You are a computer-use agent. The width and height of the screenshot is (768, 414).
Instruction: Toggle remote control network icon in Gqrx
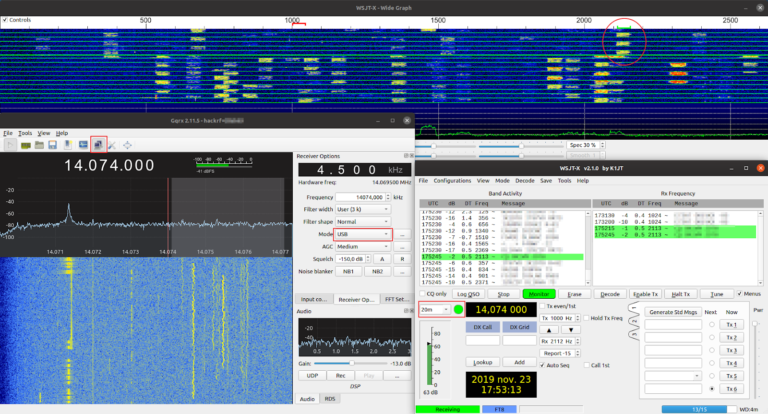point(98,145)
